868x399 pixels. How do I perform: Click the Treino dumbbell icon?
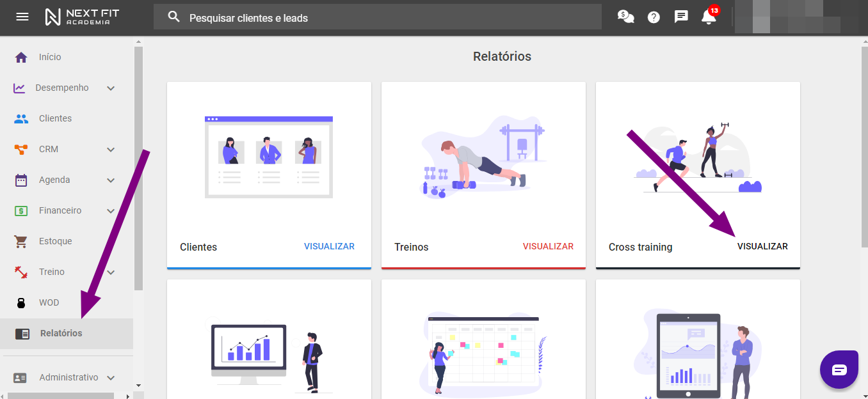pyautogui.click(x=21, y=272)
